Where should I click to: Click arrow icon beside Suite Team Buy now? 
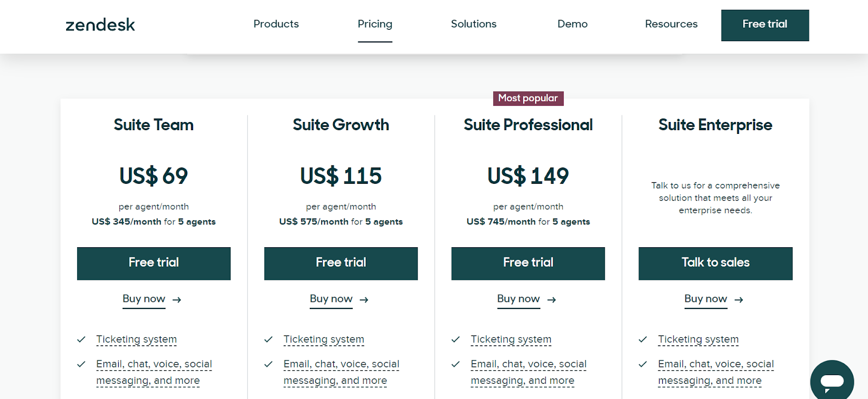(x=177, y=300)
